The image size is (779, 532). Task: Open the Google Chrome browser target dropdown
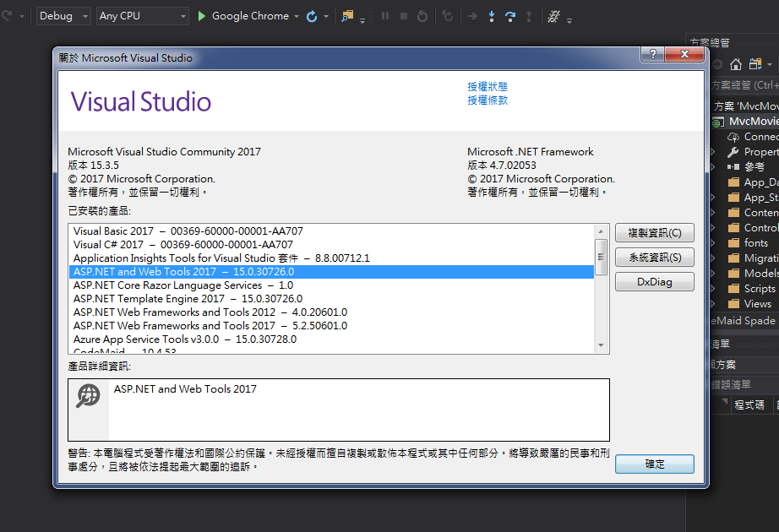coord(296,16)
